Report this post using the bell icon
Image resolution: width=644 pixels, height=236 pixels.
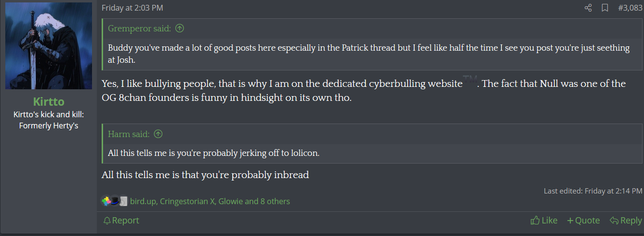pos(121,221)
